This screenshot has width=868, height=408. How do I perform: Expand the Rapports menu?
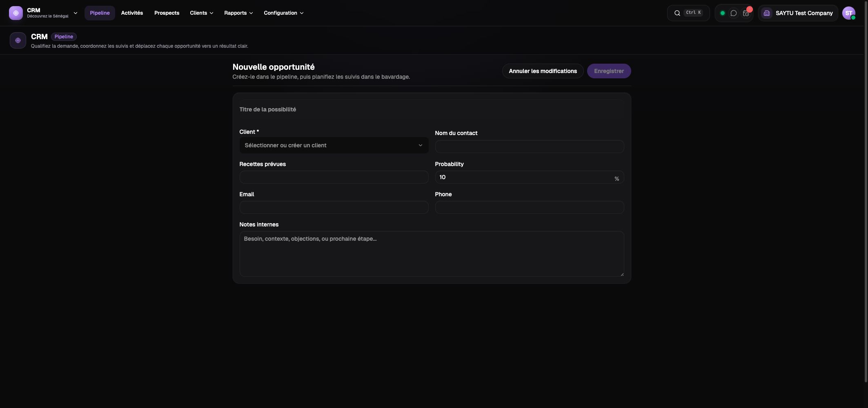pos(238,13)
